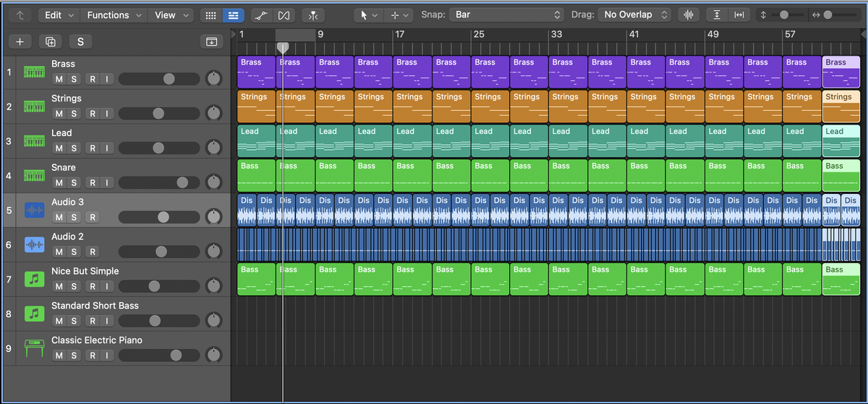Click the Classic Electric Piano track icon

[34, 348]
